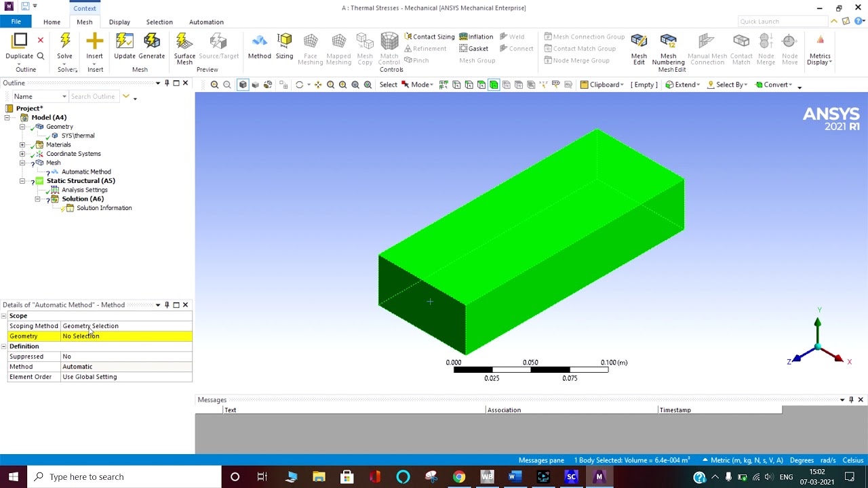The width and height of the screenshot is (868, 488).
Task: Open the Mesh Edit tool
Action: (639, 49)
